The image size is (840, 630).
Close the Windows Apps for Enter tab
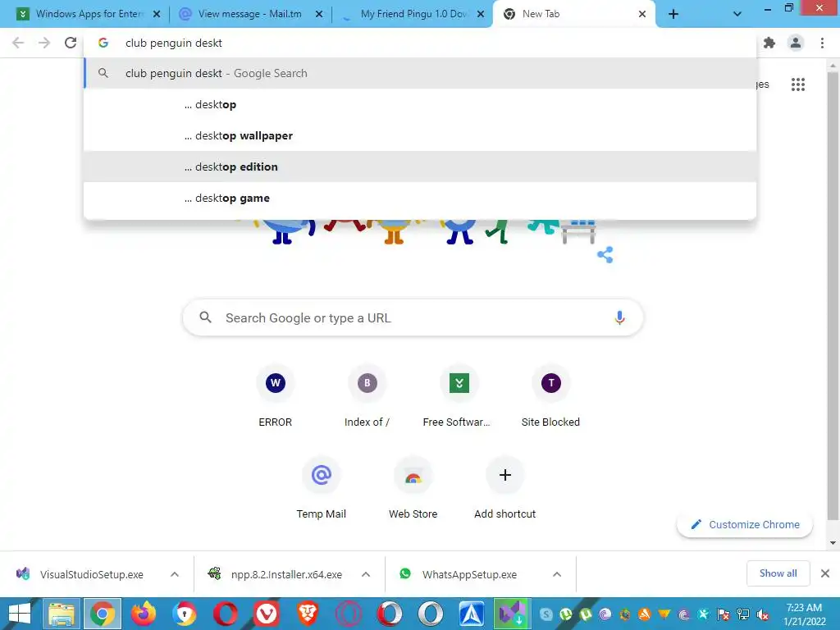coord(157,14)
